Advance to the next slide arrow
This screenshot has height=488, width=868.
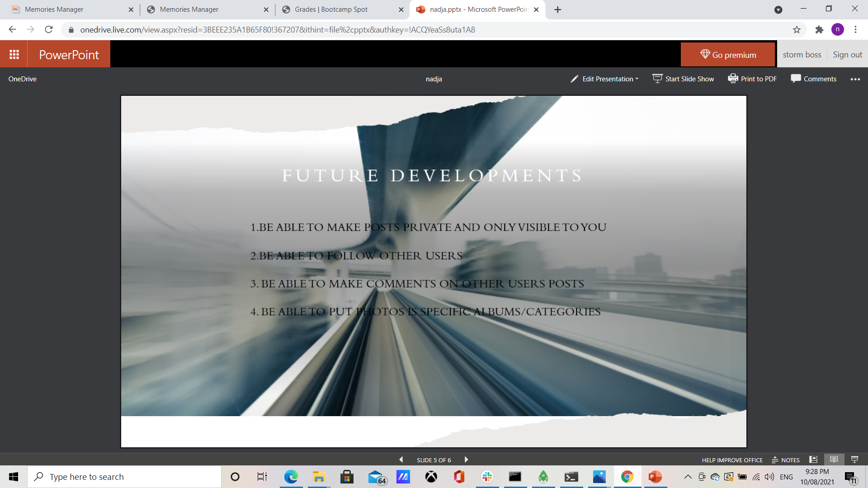click(x=466, y=460)
